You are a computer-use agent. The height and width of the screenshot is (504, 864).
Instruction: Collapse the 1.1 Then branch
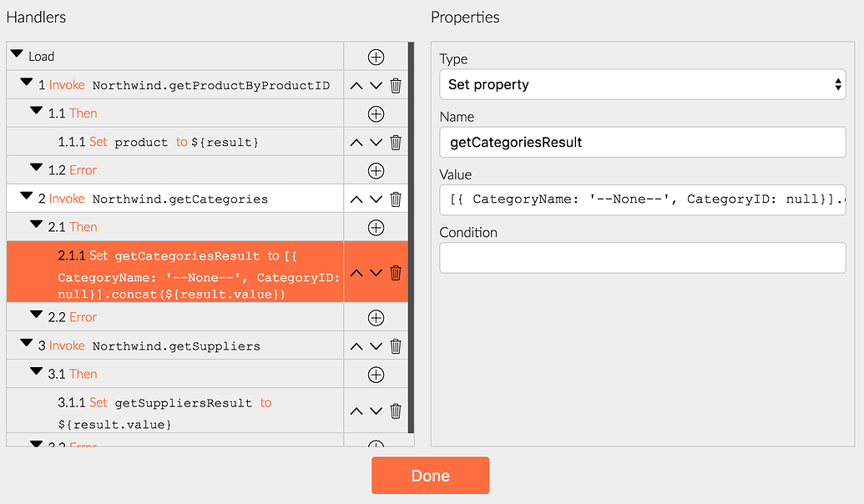pos(37,111)
